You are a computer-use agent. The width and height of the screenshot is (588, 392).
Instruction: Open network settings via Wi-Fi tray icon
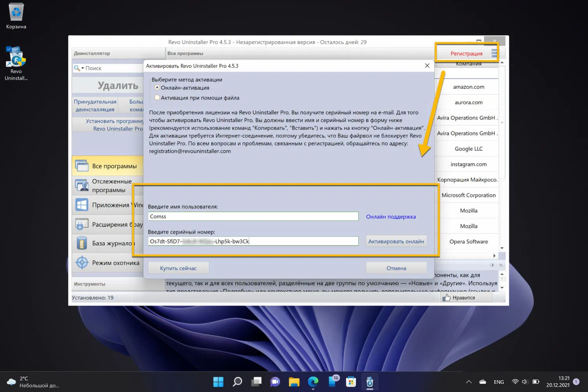[515, 381]
